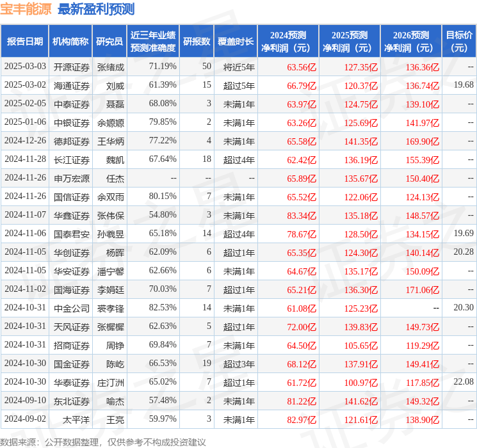Click institution 华创证券
The width and height of the screenshot is (477, 448).
72,253
